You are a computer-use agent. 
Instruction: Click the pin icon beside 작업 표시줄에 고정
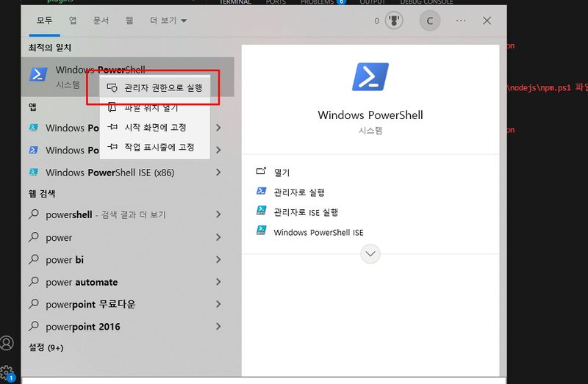(112, 147)
